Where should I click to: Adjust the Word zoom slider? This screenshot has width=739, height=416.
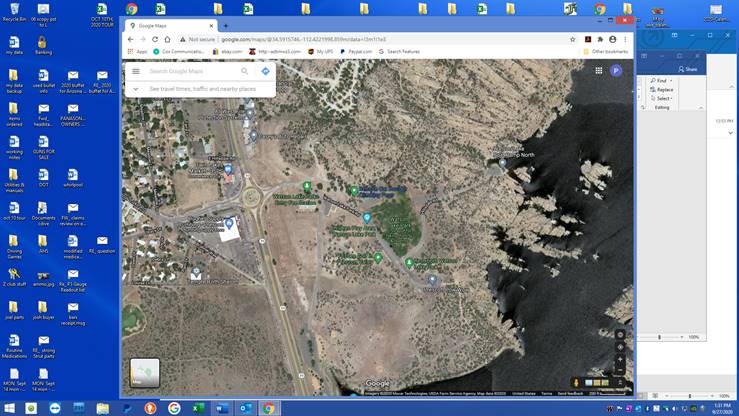(x=659, y=337)
